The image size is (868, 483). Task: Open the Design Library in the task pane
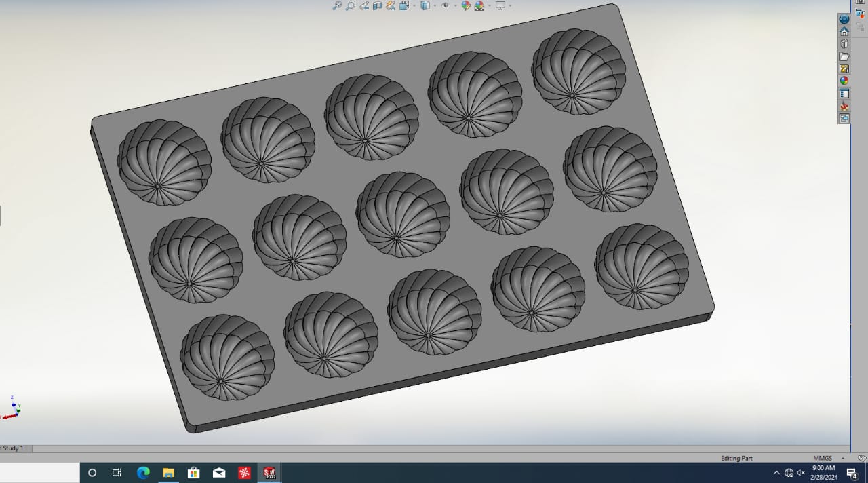844,44
